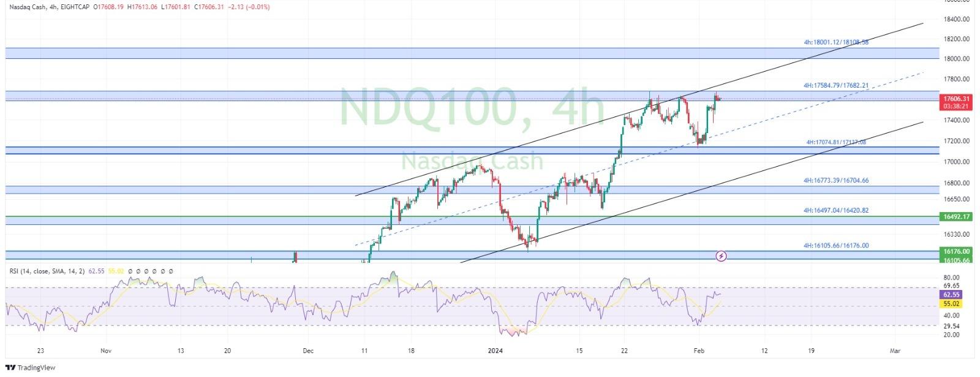Viewport: 980px width, 377px height.
Task: Click the 16650.00 price scale label
Action: coord(957,199)
